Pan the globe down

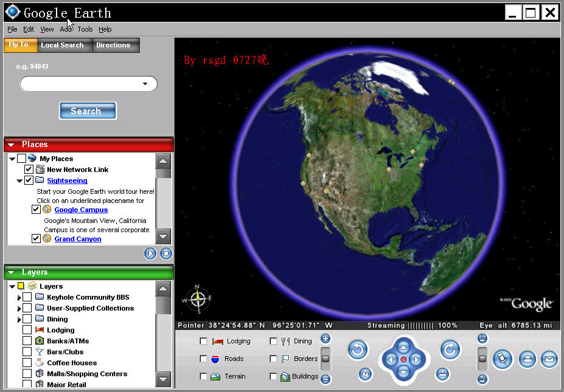403,372
